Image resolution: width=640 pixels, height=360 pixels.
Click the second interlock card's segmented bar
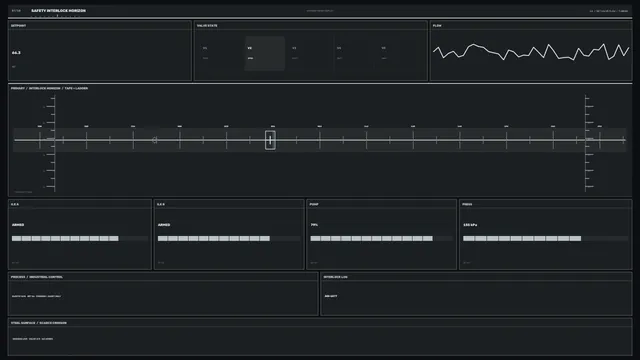coord(229,238)
